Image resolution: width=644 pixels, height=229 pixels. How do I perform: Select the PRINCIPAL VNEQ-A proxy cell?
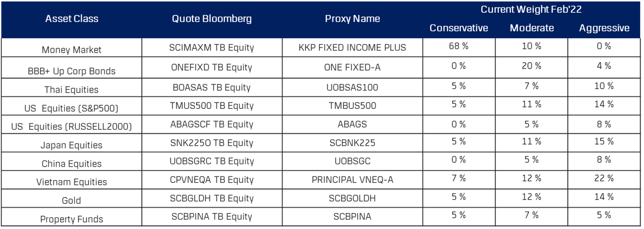352,180
